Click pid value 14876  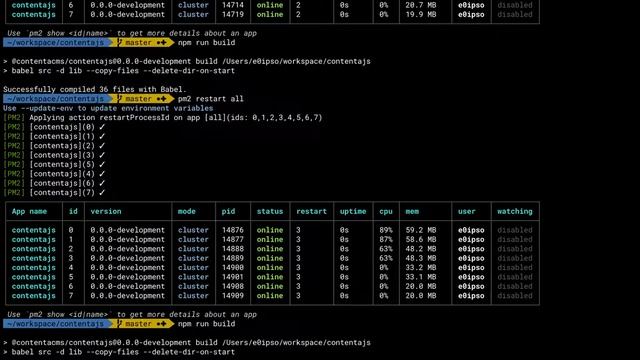tap(233, 230)
